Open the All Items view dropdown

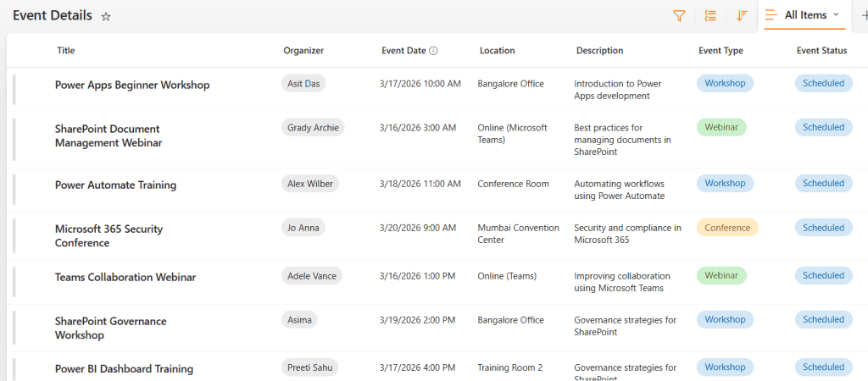805,15
